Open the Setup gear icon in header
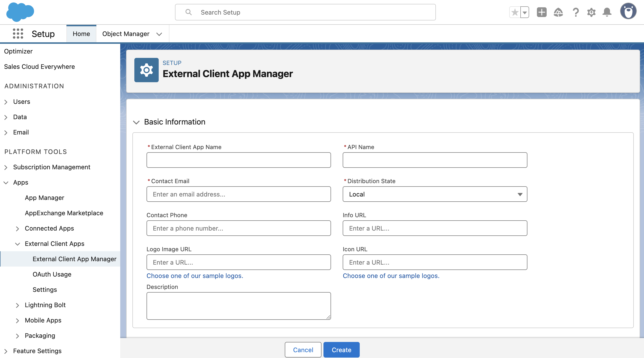This screenshot has width=644, height=358. 591,12
